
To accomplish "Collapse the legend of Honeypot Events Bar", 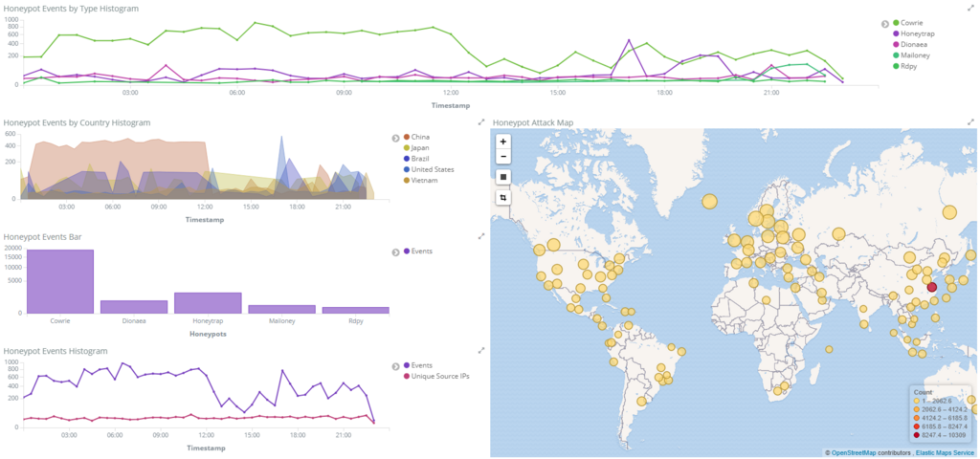I will pos(395,251).
